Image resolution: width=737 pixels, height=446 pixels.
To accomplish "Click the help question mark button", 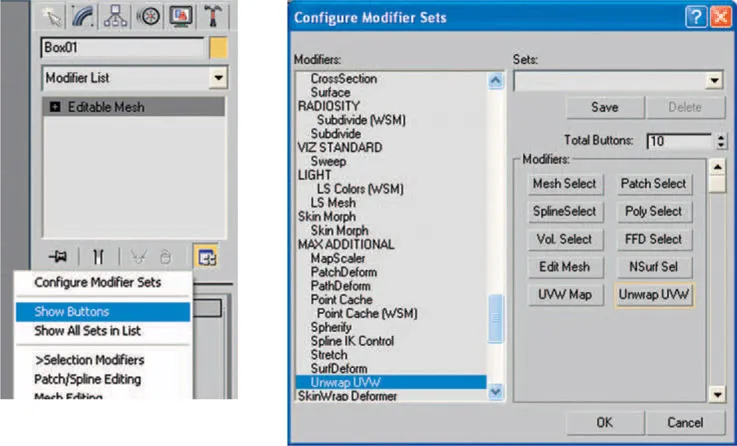I will (x=695, y=18).
